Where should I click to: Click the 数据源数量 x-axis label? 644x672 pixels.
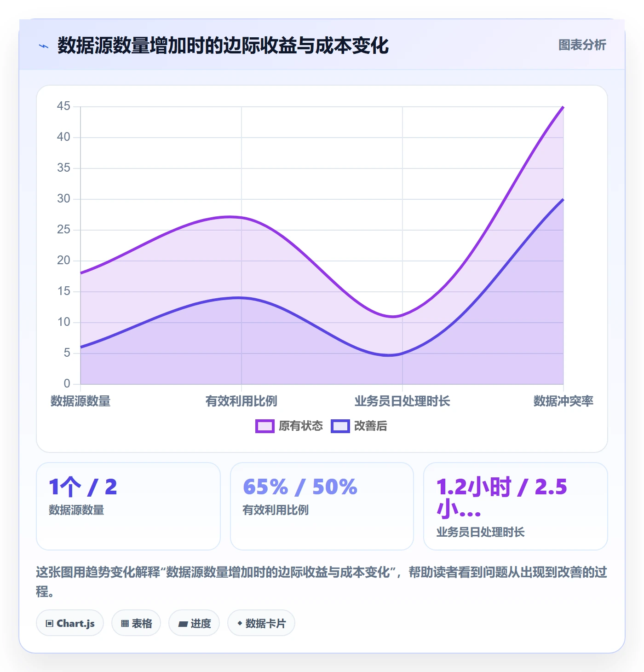(80, 401)
